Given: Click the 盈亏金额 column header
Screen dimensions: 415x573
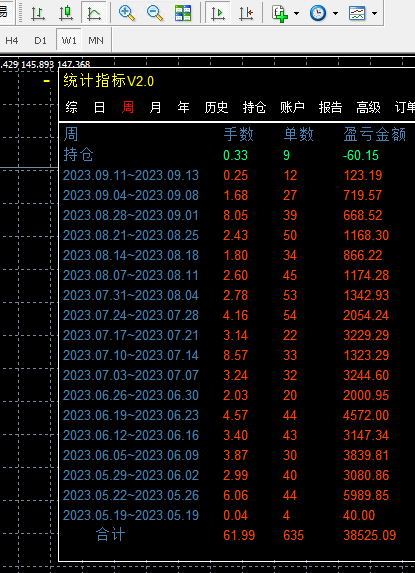Looking at the screenshot, I should [x=374, y=134].
